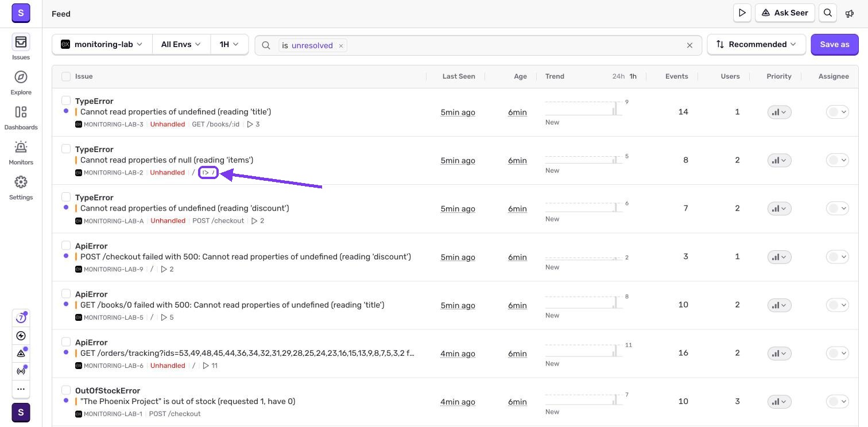Expand the All Envs dropdown
The image size is (868, 427).
[181, 44]
